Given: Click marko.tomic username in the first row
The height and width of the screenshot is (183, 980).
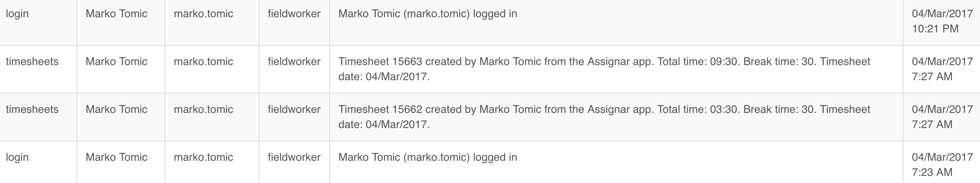Looking at the screenshot, I should [x=203, y=14].
